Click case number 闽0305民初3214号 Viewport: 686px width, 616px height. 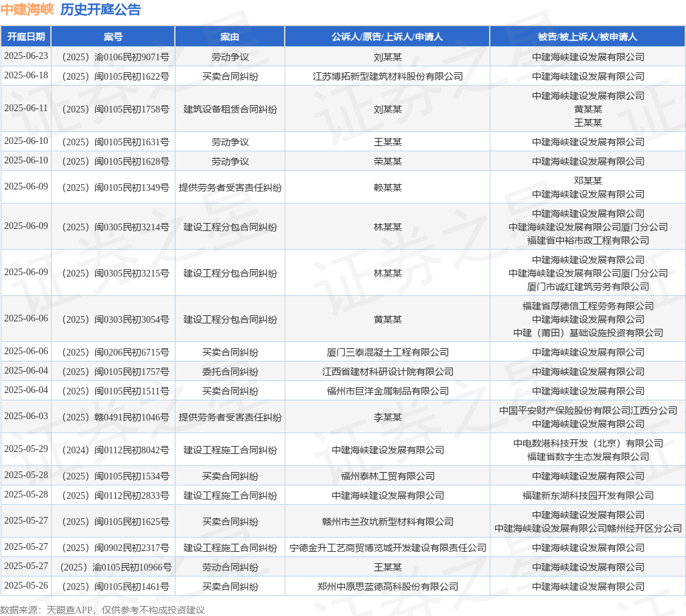(x=115, y=227)
